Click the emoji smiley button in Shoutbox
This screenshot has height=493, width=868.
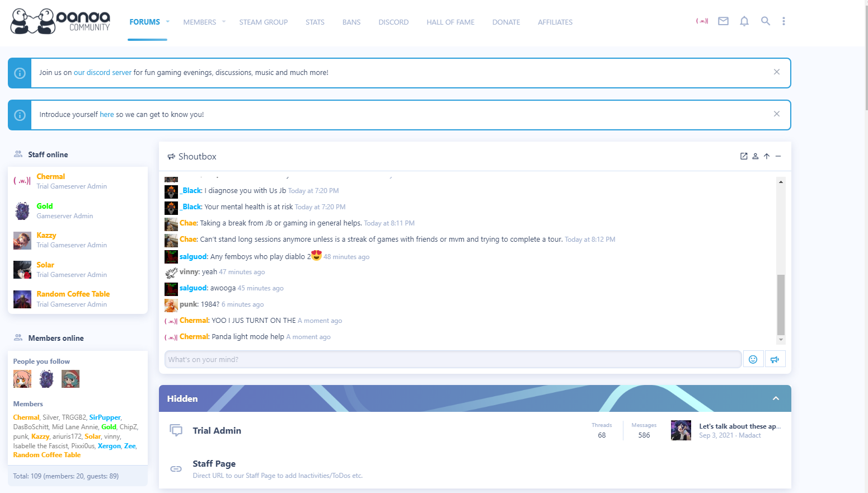pyautogui.click(x=753, y=359)
